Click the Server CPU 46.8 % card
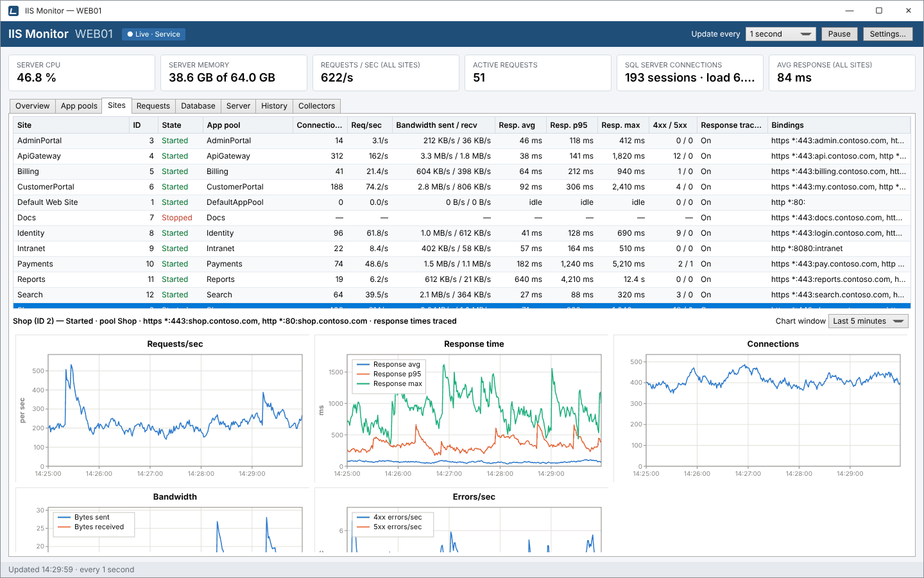The image size is (924, 578). tap(81, 73)
